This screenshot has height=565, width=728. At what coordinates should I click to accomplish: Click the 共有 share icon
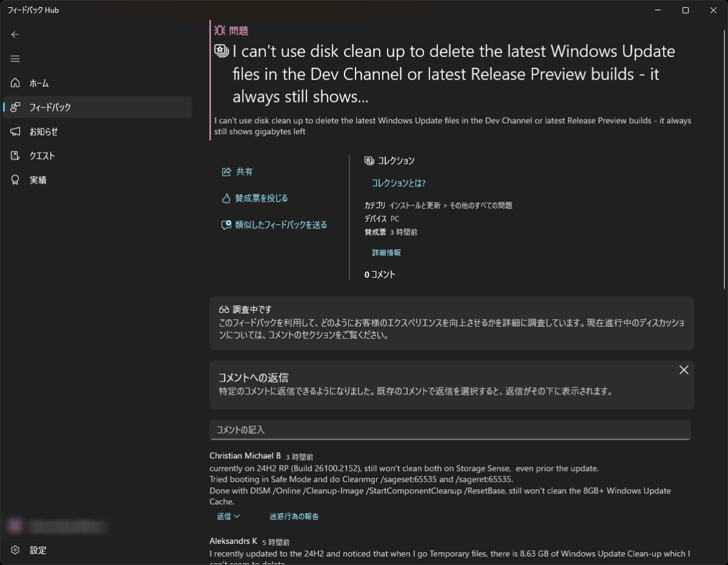pyautogui.click(x=226, y=172)
